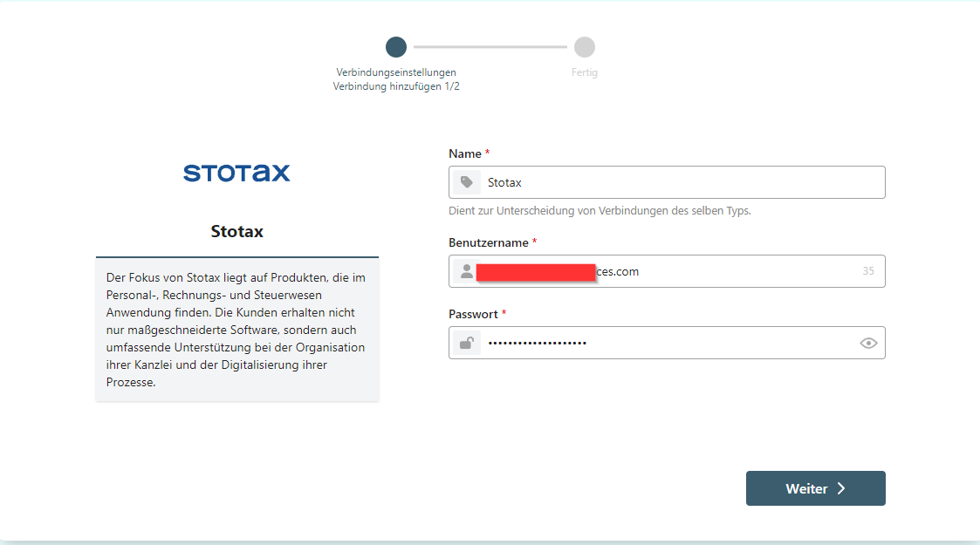The width and height of the screenshot is (980, 545).
Task: Click the tag icon in Name field
Action: (466, 182)
